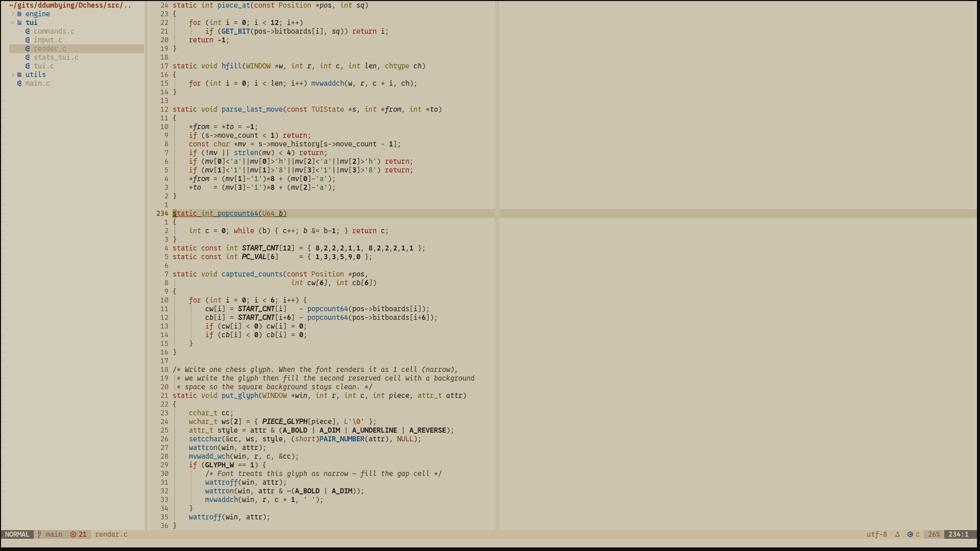Viewport: 980px width, 551px height.
Task: Click the PAIR_NUMBER macro call
Action: coord(342,439)
